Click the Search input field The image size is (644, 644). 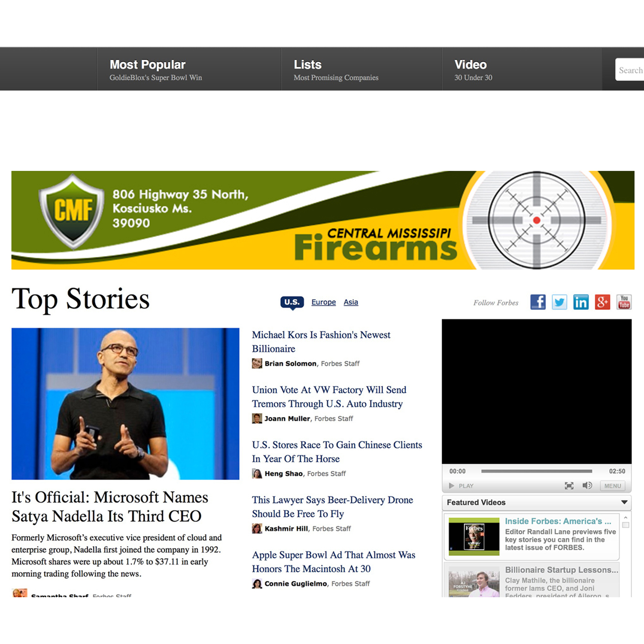(x=630, y=70)
